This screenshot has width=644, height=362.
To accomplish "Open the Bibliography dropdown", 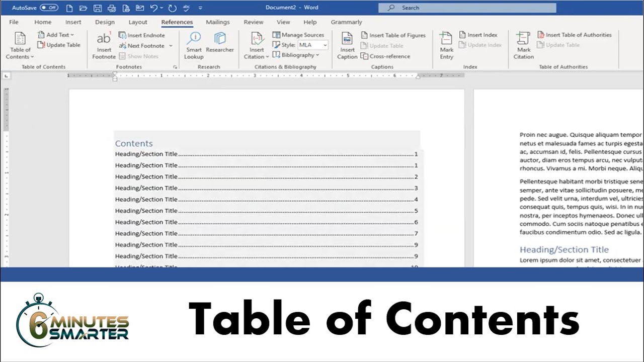I will point(296,55).
